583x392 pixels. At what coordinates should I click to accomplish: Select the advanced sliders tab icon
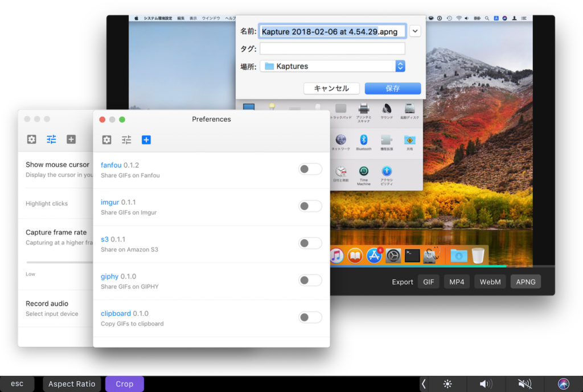[x=126, y=139]
